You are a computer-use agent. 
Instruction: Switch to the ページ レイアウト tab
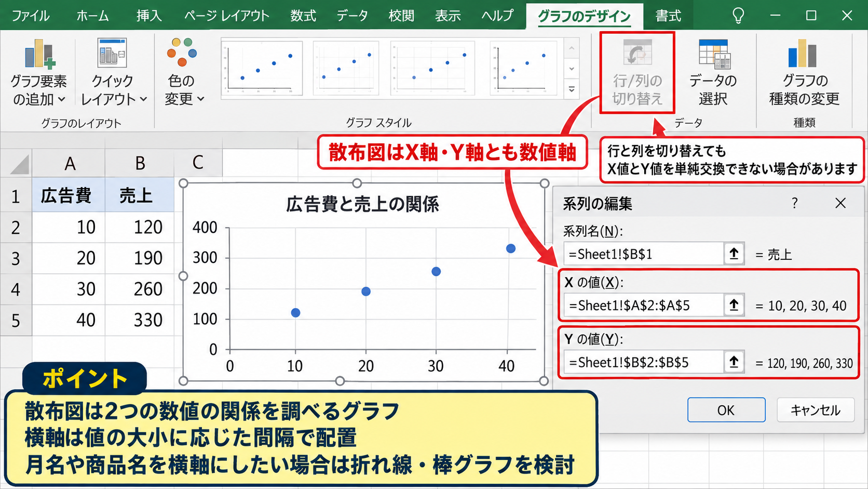click(226, 16)
